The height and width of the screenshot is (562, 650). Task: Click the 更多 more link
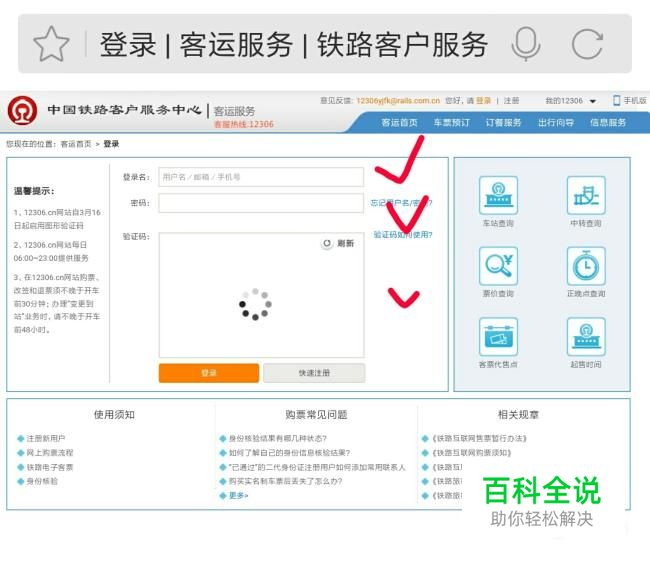click(x=238, y=495)
